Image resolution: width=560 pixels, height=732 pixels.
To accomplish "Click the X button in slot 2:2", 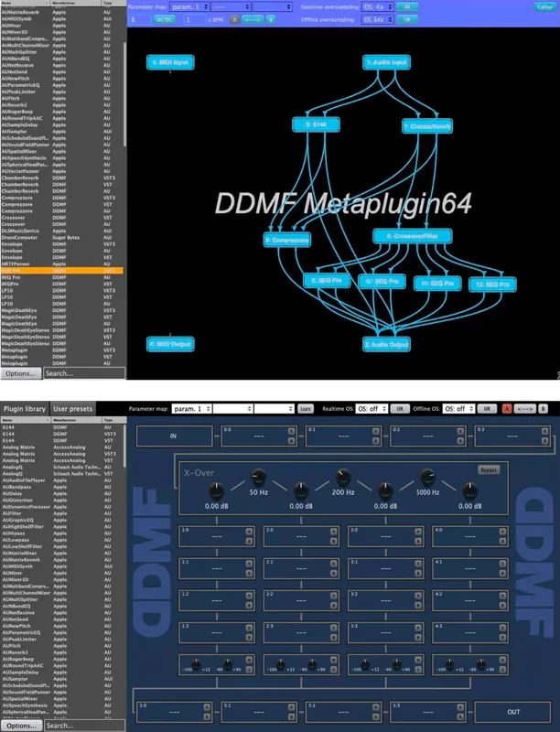I will pos(334,596).
